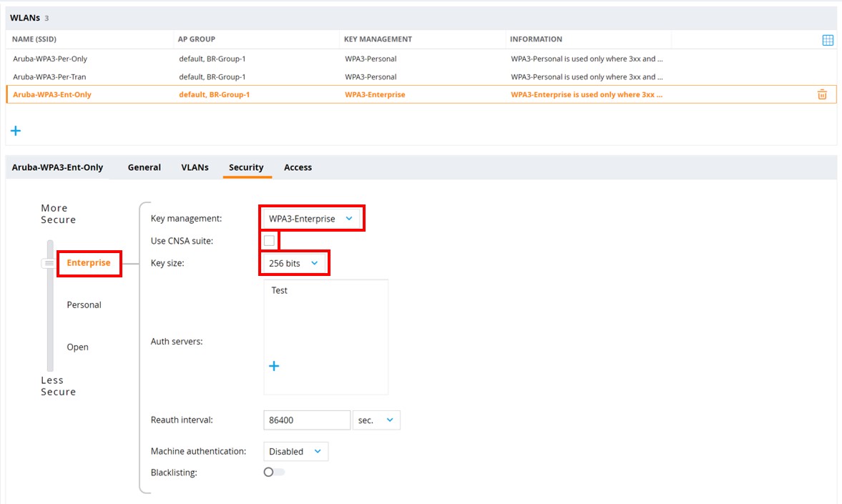
Task: Switch to the VLANs tab
Action: [x=195, y=167]
